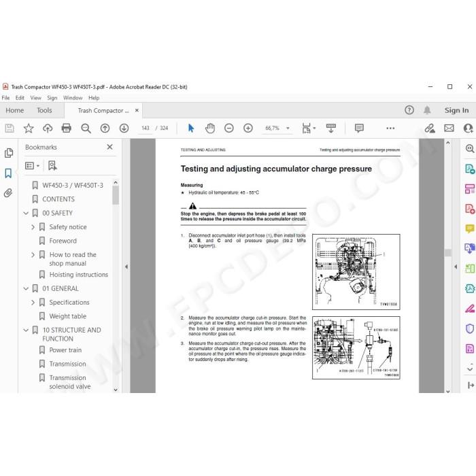Open the Weight table bookmark

pyautogui.click(x=68, y=316)
